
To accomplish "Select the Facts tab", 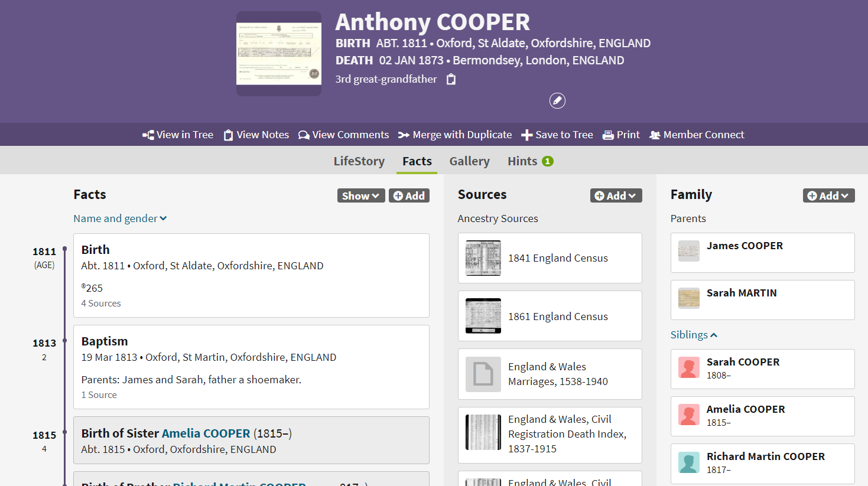I will coord(417,161).
